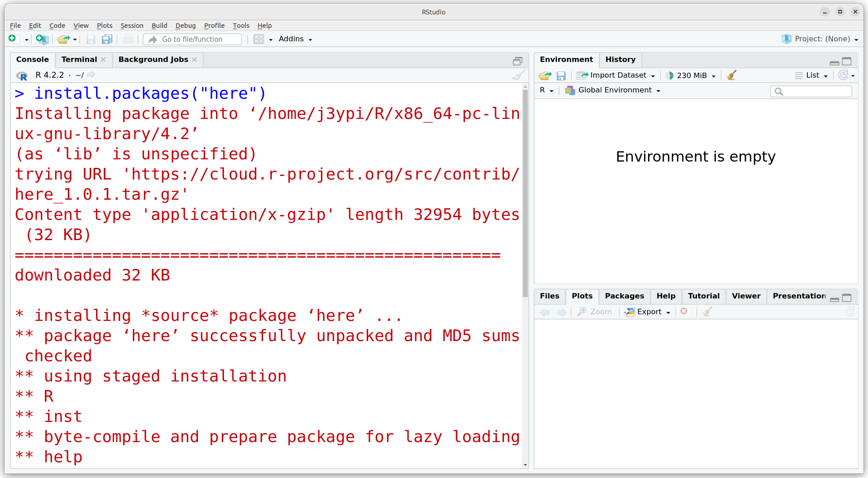This screenshot has height=478, width=868.
Task: Click the R logo in console header
Action: (x=22, y=75)
